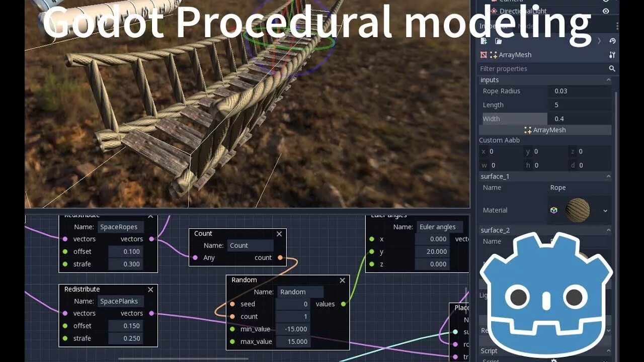Edit the Length value 5
The width and height of the screenshot is (644, 362).
tap(580, 105)
